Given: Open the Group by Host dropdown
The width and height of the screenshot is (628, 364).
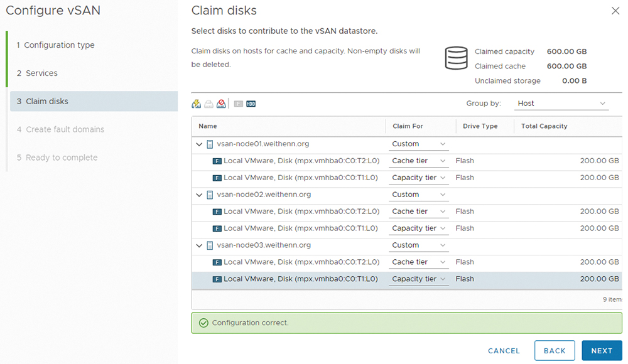Looking at the screenshot, I should pyautogui.click(x=561, y=104).
